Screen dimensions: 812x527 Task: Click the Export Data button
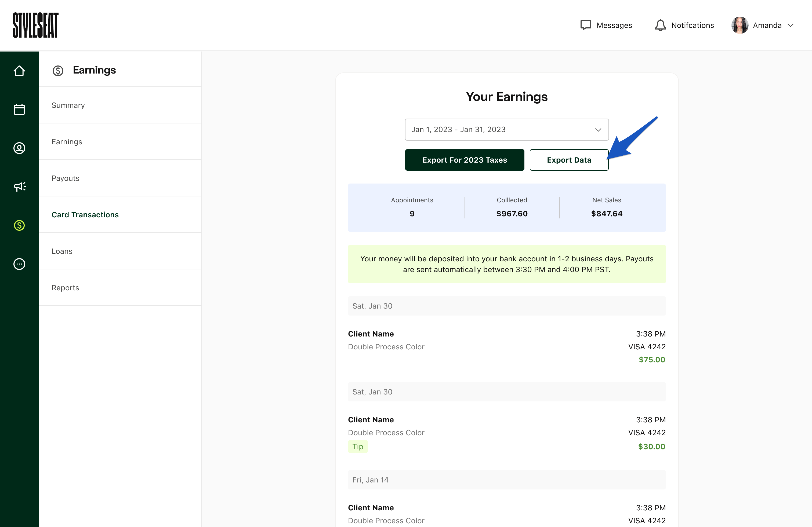coord(569,160)
